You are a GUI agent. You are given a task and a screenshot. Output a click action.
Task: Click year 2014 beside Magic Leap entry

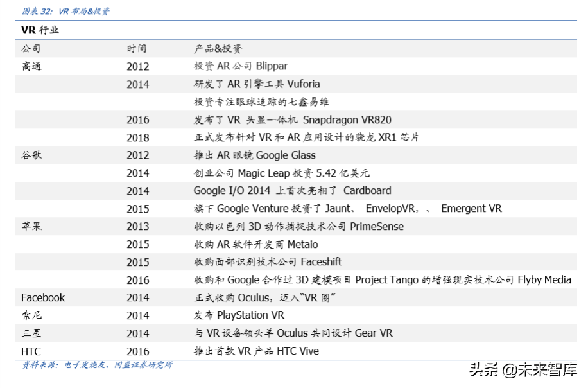138,173
